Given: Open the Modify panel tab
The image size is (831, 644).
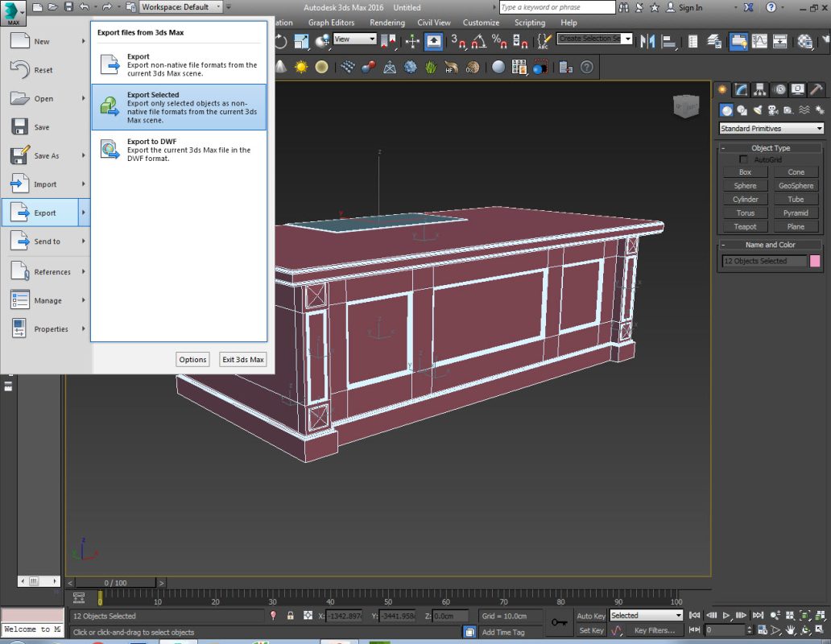Looking at the screenshot, I should pyautogui.click(x=741, y=89).
